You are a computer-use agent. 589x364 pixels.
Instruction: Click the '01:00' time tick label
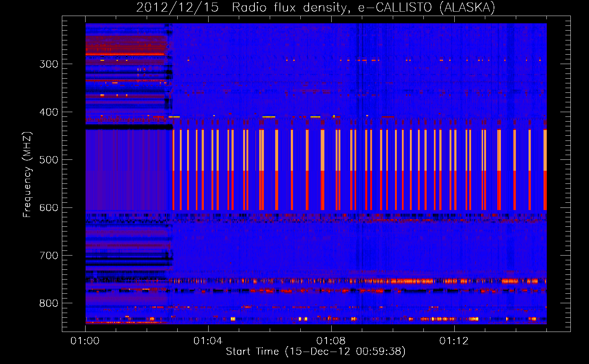pos(85,341)
